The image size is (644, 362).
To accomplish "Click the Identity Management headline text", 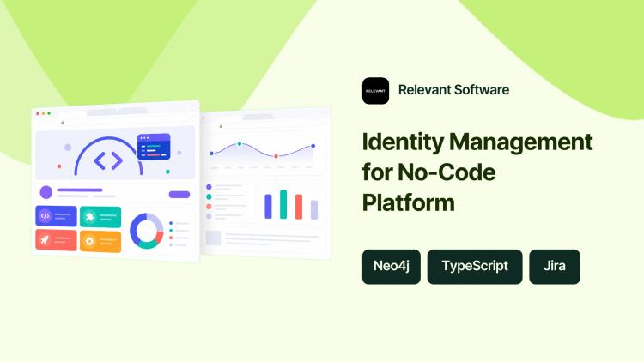I will (x=477, y=172).
